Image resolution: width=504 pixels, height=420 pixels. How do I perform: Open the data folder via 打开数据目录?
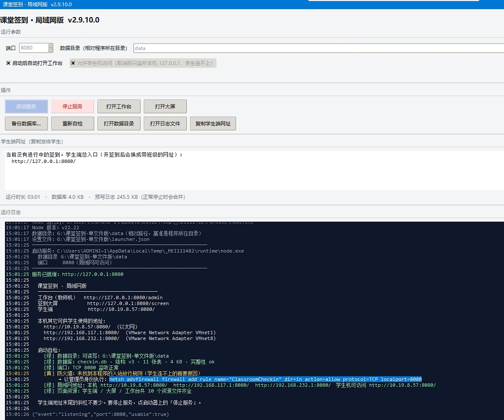click(119, 124)
